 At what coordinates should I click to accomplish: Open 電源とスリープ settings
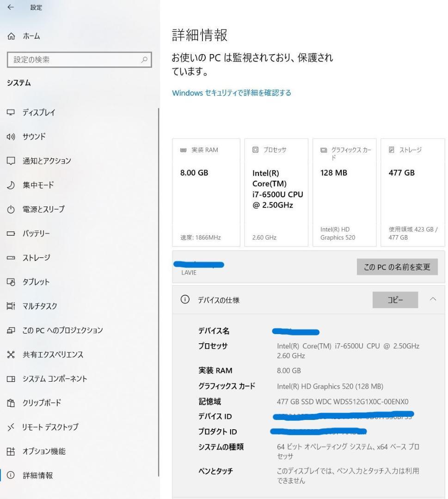tap(43, 209)
